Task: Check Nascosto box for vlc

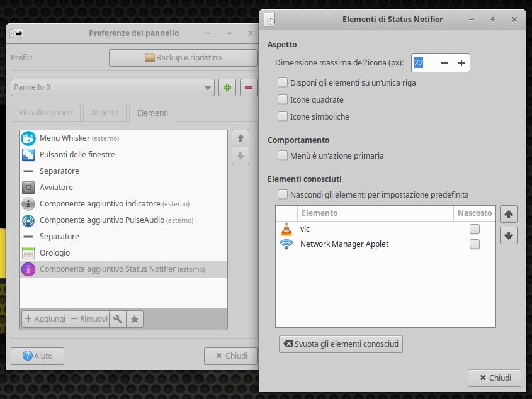Action: pos(475,229)
